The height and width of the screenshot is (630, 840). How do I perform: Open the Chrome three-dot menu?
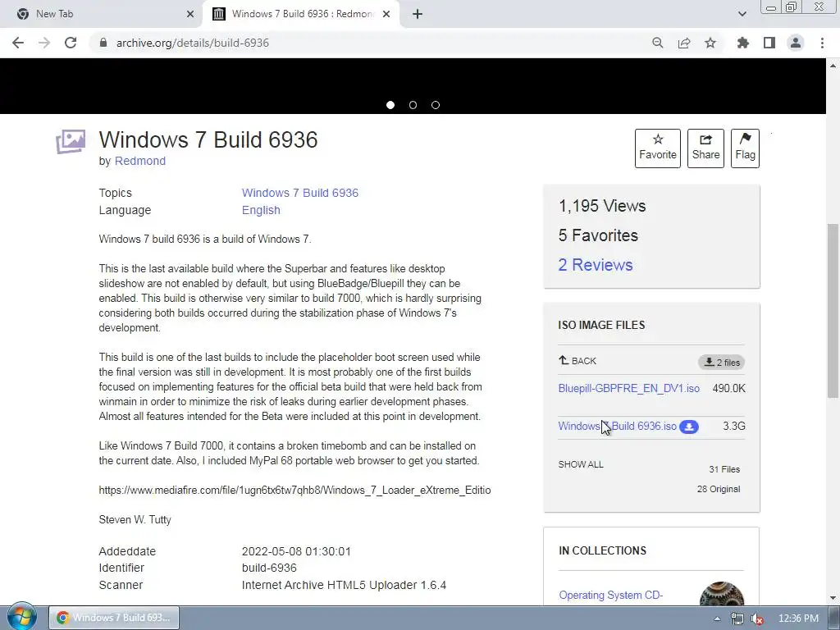[x=822, y=43]
